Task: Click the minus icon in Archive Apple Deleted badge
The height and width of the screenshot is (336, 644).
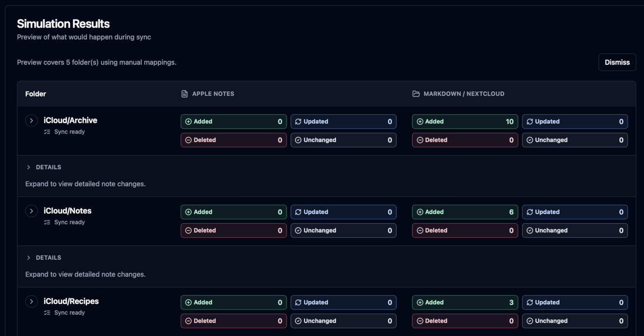Action: coord(188,140)
